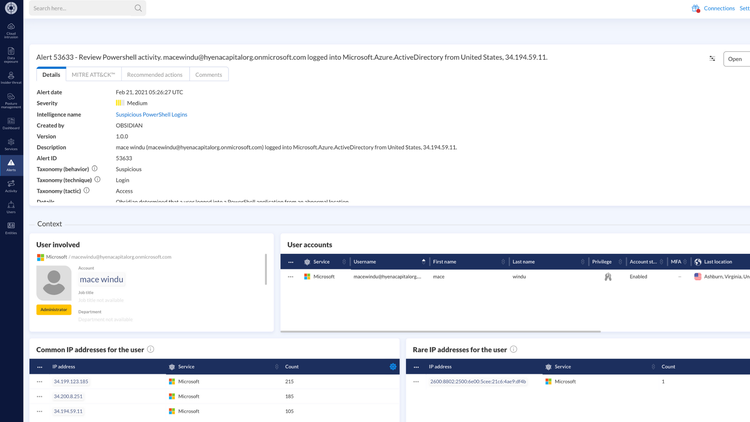Click the Connections icon in the header
The height and width of the screenshot is (422, 750).
pyautogui.click(x=695, y=8)
